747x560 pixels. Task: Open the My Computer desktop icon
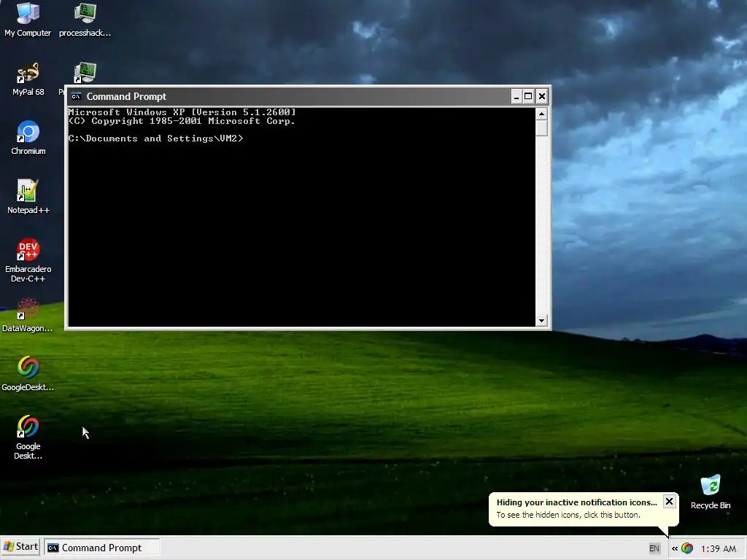[x=28, y=19]
